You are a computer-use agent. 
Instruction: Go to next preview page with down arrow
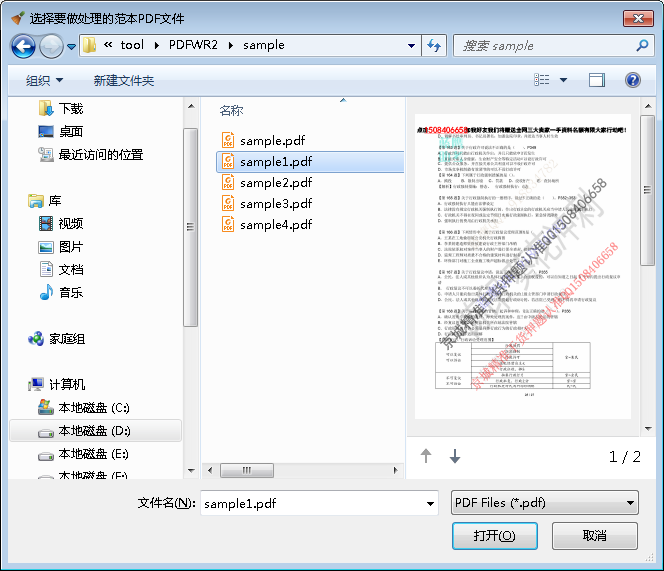[455, 456]
